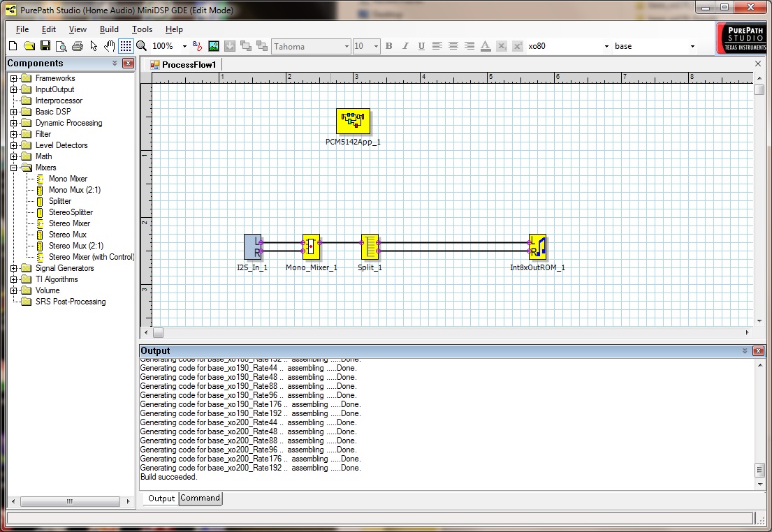
Task: Select the I2S_In_1 input block
Action: pos(253,247)
